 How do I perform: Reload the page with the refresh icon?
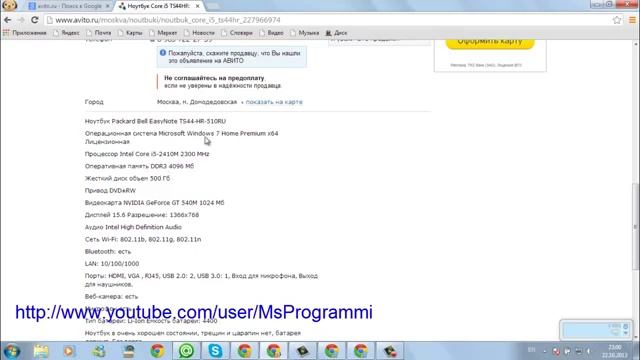(35, 20)
